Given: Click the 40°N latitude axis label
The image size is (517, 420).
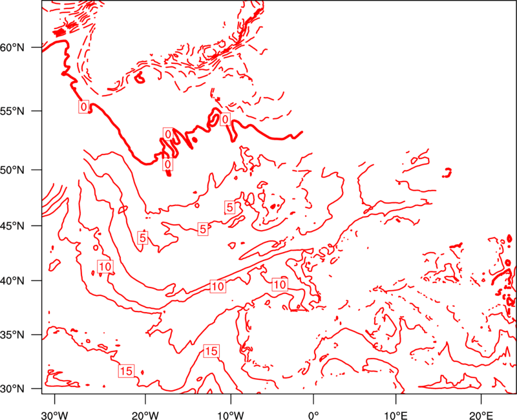Looking at the screenshot, I should pos(12,281).
